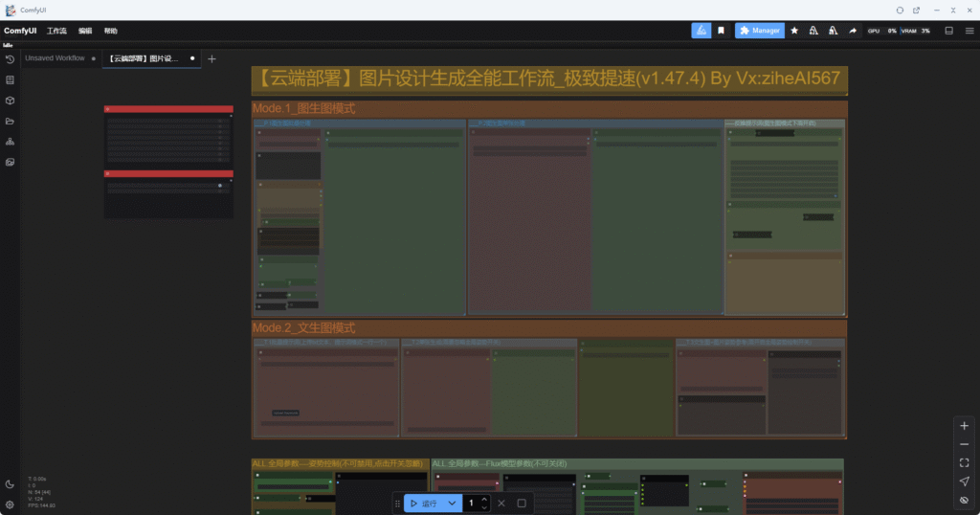
Task: Click lower red node title bar
Action: [x=168, y=174]
